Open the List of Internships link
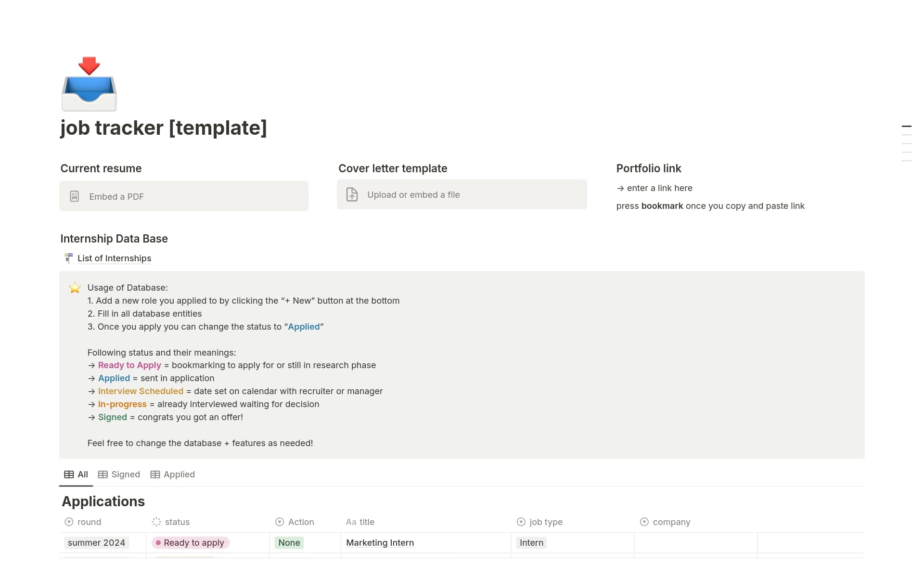924x577 pixels. click(114, 258)
